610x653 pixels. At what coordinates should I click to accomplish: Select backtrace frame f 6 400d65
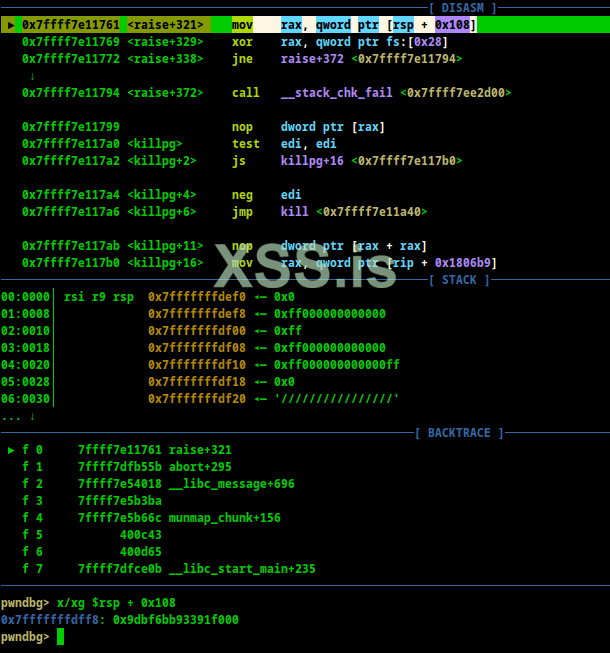[92, 552]
